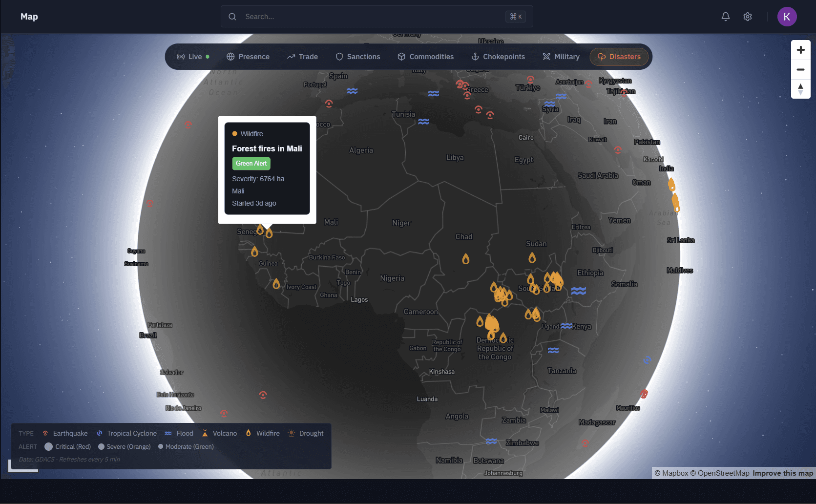
Task: Click the notification bell icon
Action: pyautogui.click(x=726, y=16)
